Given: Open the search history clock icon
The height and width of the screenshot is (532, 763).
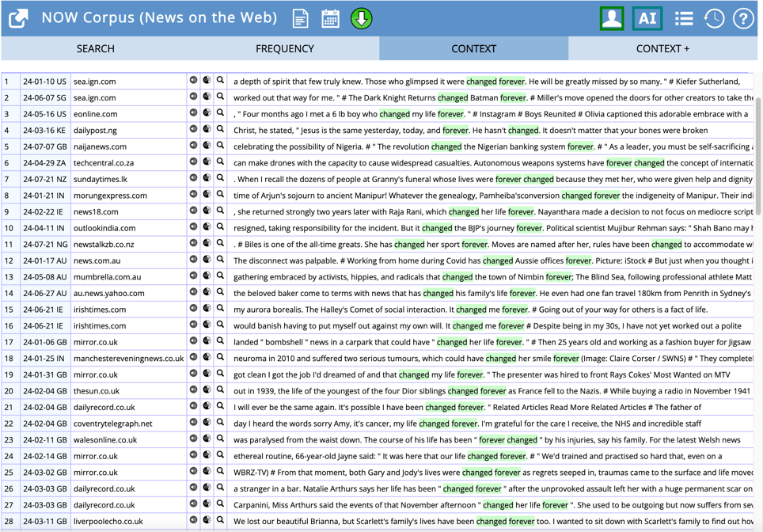Looking at the screenshot, I should coord(714,18).
